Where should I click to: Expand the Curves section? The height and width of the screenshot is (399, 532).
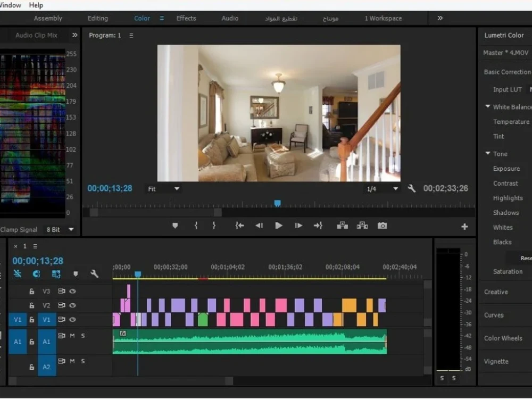tap(494, 315)
